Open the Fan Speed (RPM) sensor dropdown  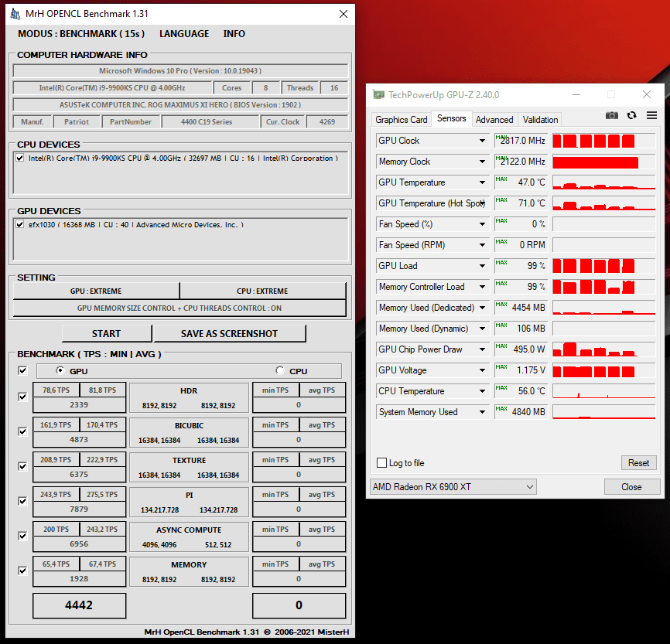click(483, 245)
